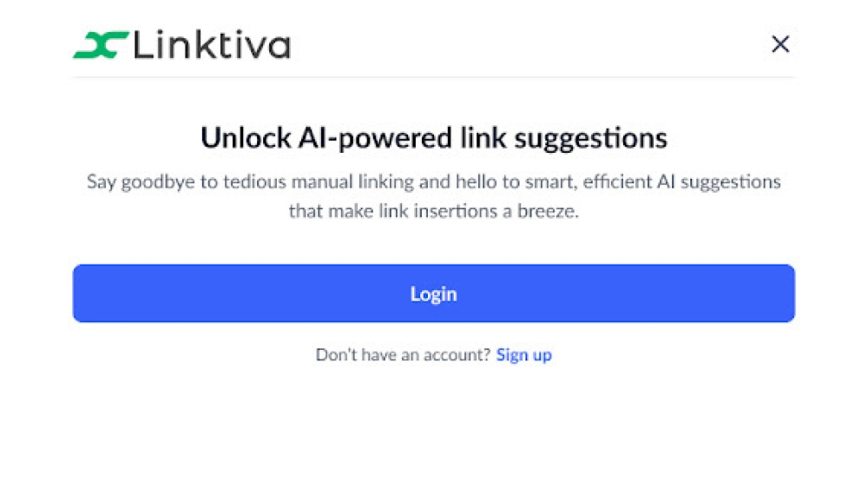Click the "Don't have an account?" text

click(x=403, y=354)
